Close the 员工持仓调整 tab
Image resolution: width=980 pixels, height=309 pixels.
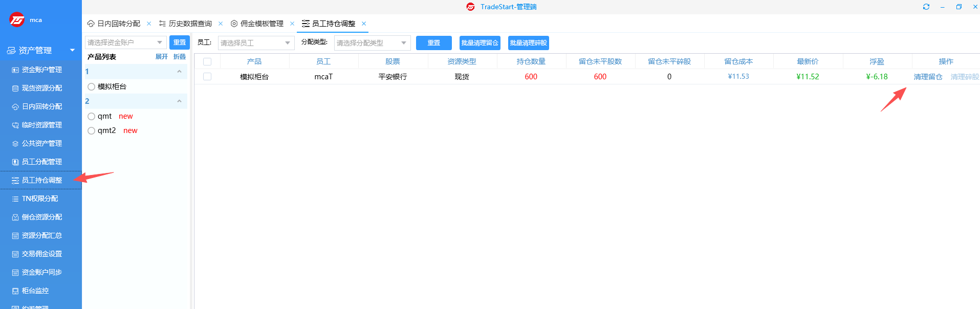click(364, 24)
